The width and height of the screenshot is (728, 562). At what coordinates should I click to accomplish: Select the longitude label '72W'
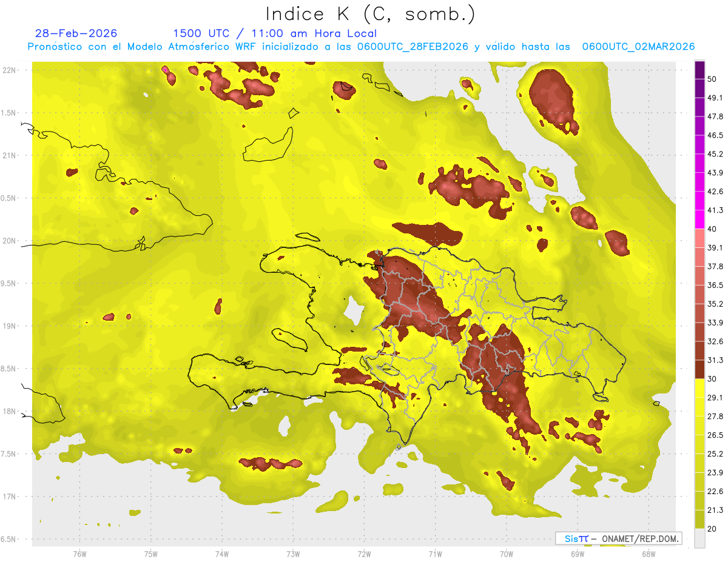tap(364, 554)
